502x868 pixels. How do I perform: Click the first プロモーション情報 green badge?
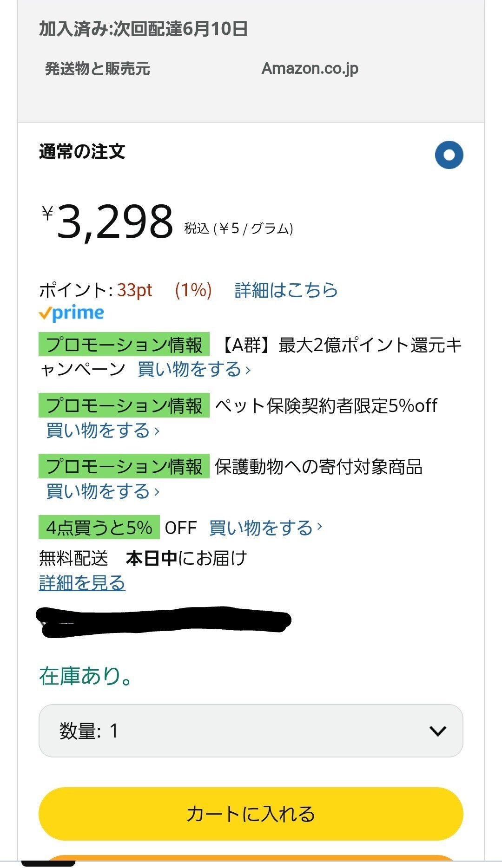point(124,345)
